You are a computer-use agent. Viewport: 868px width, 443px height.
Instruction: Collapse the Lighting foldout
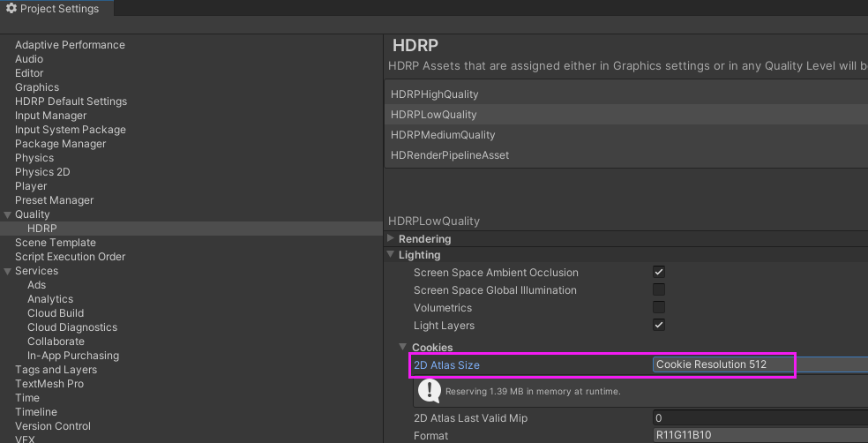tap(390, 255)
